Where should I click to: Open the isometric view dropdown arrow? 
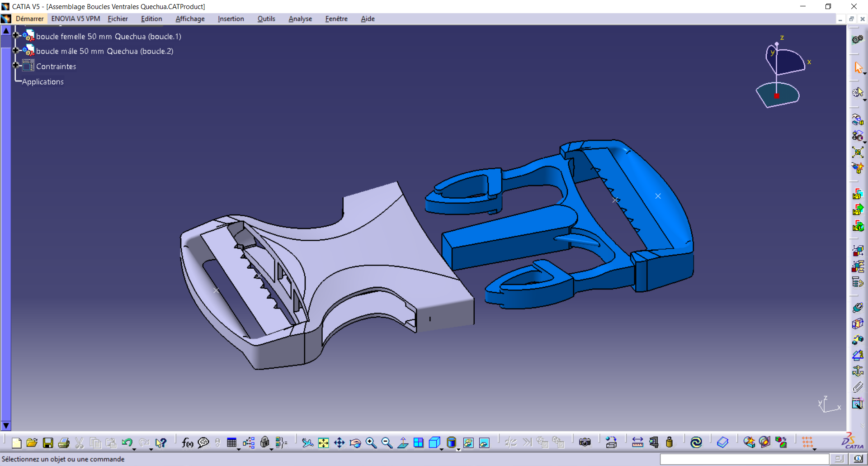click(441, 449)
